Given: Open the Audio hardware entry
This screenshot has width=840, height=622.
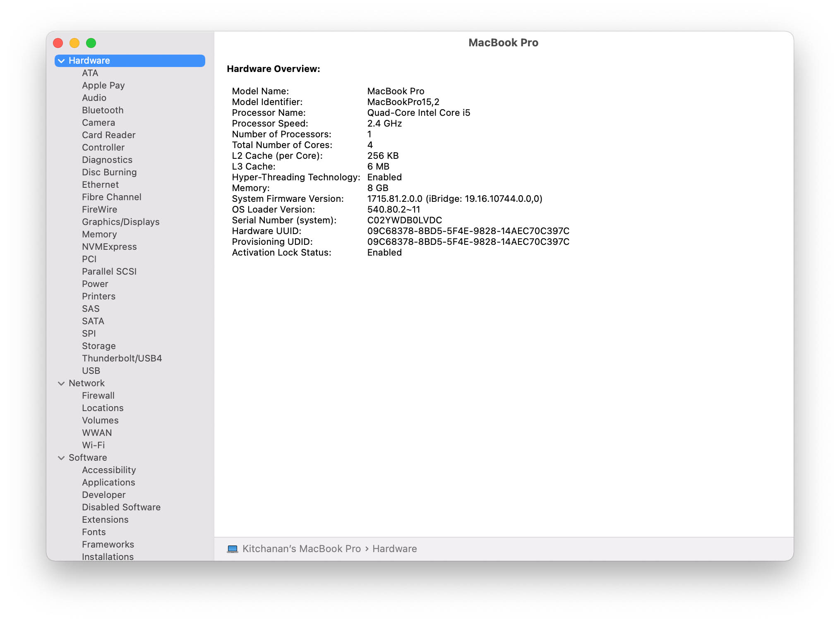Looking at the screenshot, I should tap(94, 98).
